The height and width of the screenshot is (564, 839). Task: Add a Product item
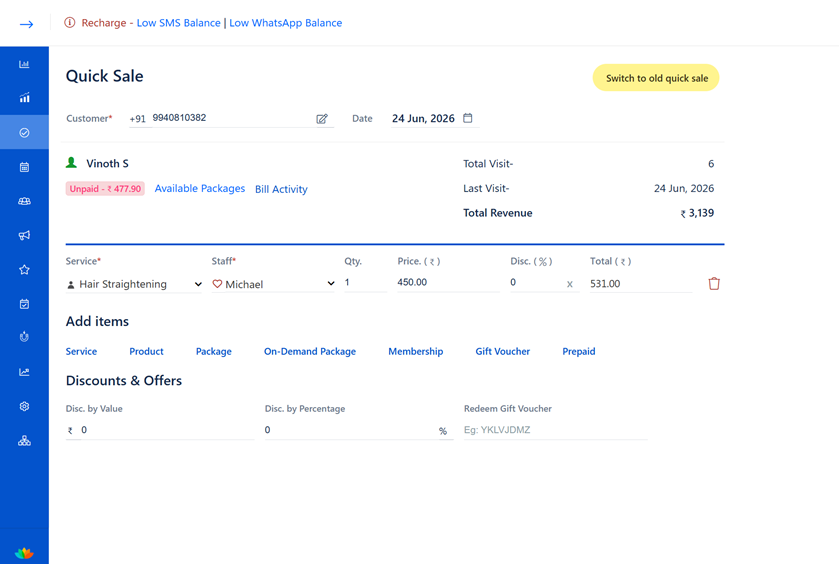(146, 352)
